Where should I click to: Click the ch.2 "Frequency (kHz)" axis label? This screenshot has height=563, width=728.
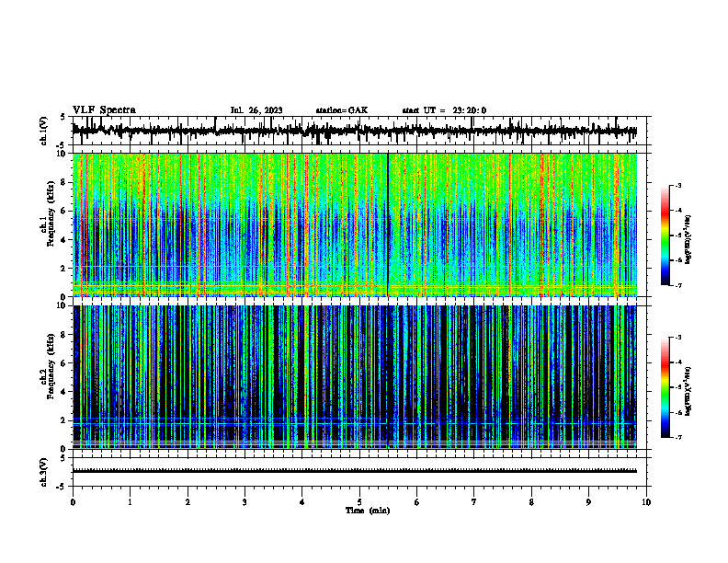pyautogui.click(x=51, y=366)
